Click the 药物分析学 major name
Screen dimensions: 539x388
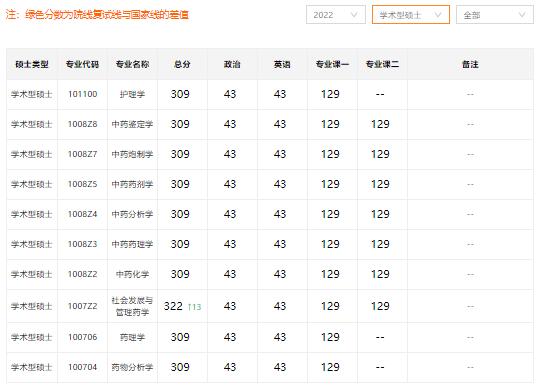132,367
